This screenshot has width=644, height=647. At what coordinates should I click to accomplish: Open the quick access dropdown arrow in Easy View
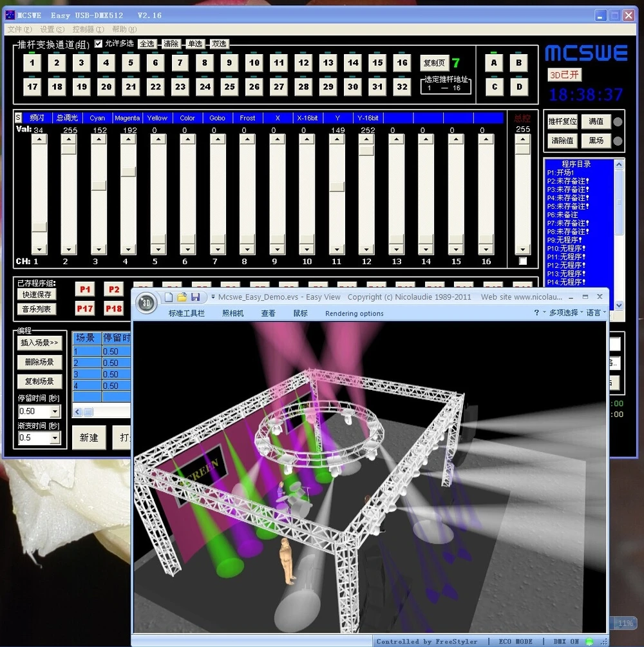pyautogui.click(x=213, y=296)
